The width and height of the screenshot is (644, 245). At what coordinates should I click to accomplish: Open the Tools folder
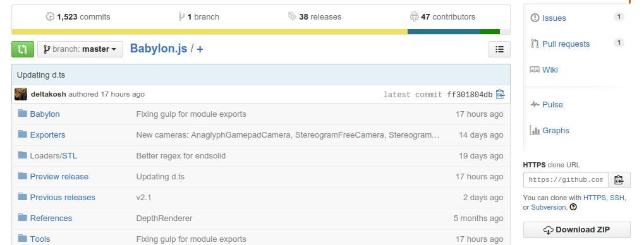pos(40,239)
